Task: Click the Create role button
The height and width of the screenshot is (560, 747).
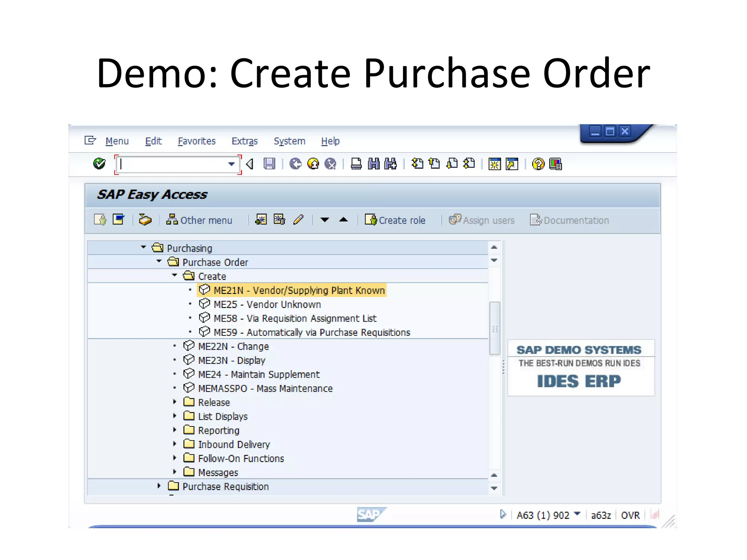Action: [395, 220]
